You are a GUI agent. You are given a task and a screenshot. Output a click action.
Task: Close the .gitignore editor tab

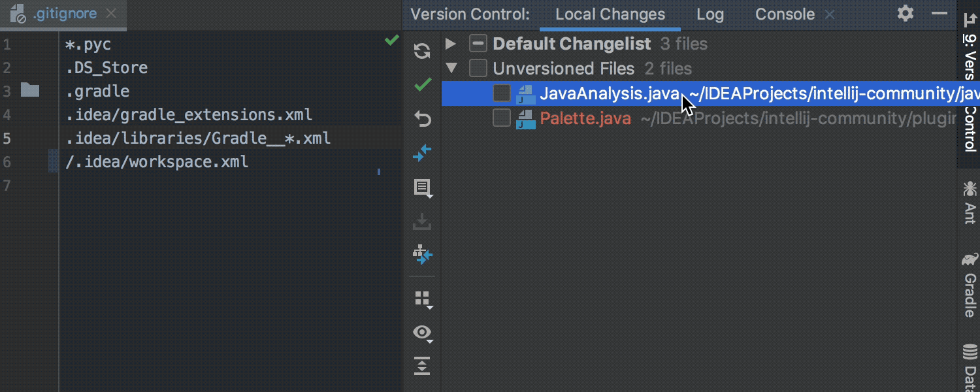(x=112, y=14)
